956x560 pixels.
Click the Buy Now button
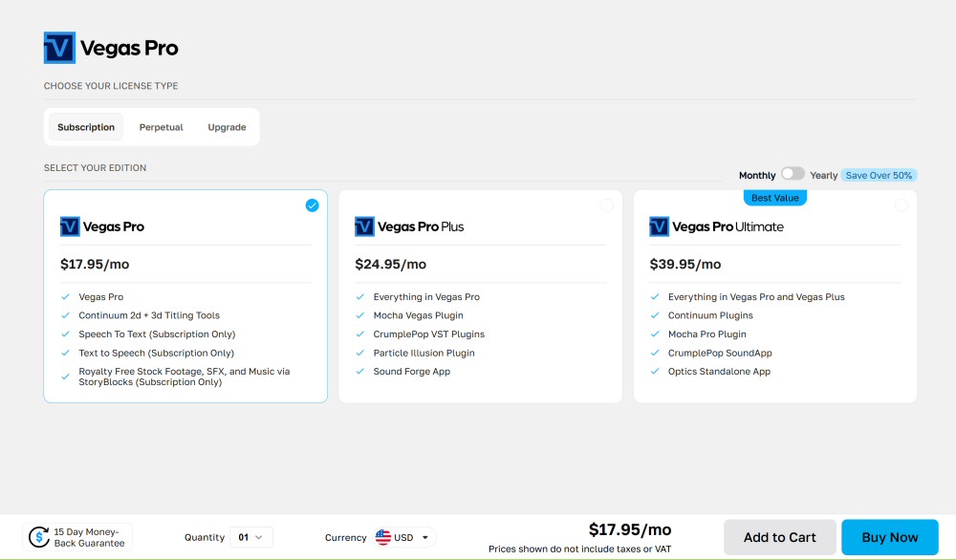point(889,537)
